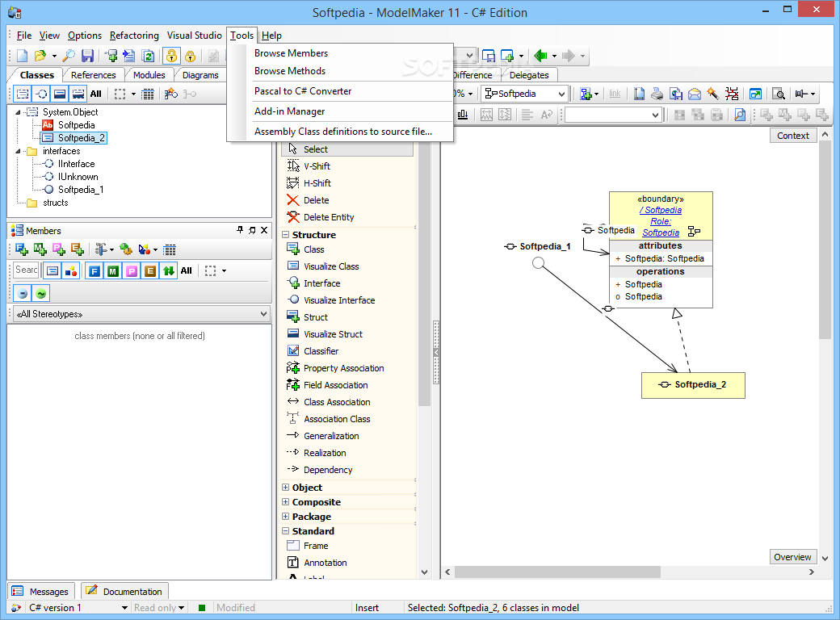Click the refresh import icon

148,56
